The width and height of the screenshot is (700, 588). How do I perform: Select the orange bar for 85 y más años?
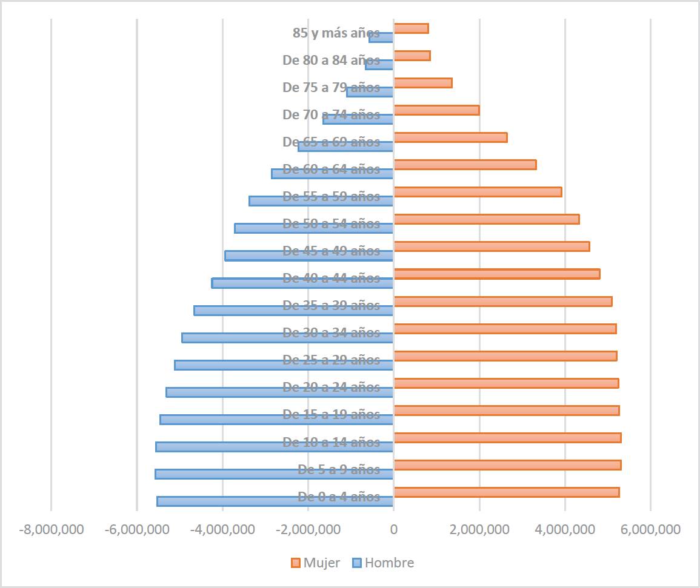pyautogui.click(x=411, y=28)
